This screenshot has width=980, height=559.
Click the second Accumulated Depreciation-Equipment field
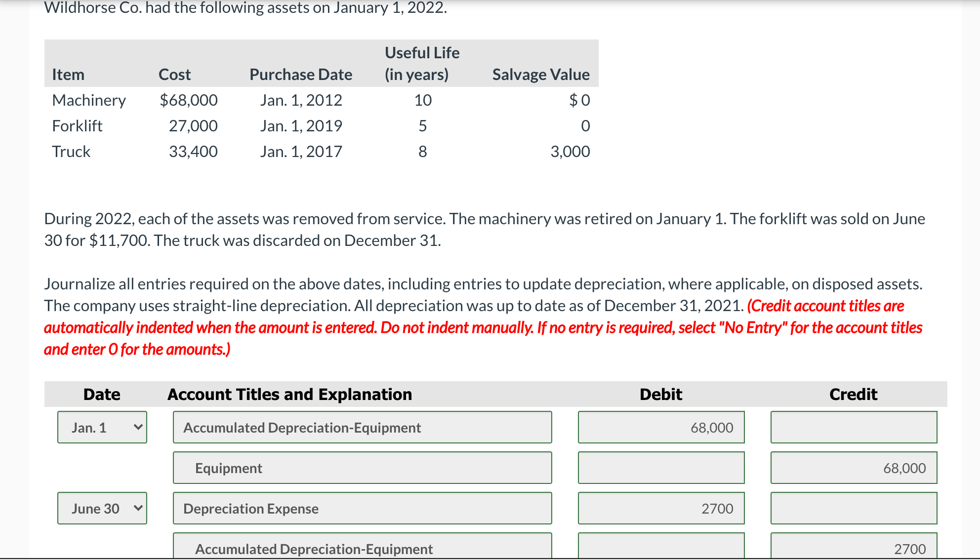coord(362,547)
